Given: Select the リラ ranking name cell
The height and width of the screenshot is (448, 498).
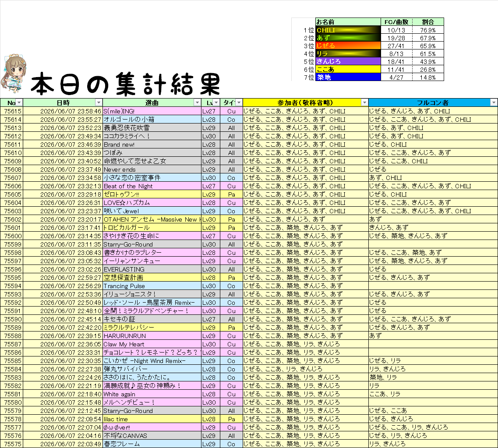Looking at the screenshot, I should (x=348, y=54).
